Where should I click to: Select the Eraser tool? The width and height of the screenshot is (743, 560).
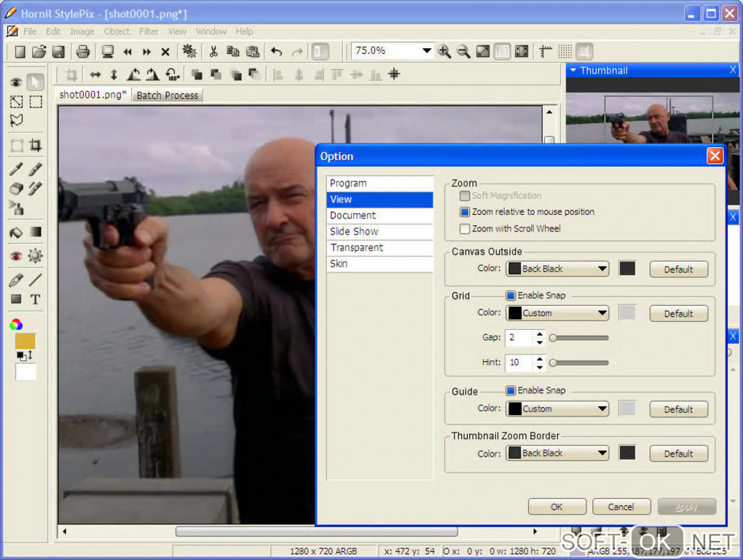[16, 189]
